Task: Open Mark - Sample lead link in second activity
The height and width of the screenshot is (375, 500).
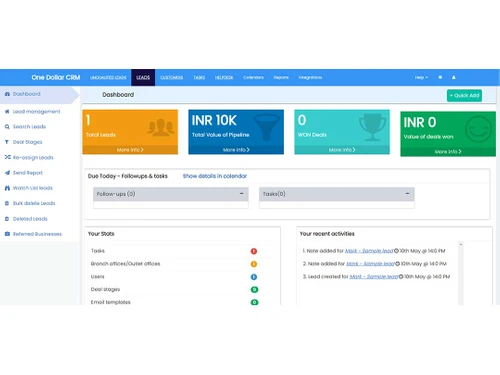Action: coord(370,264)
